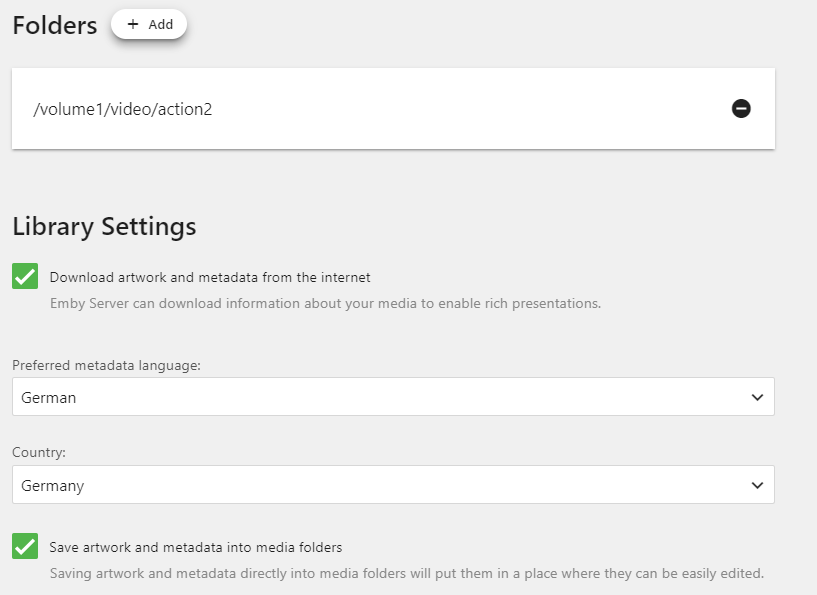Screen dimensions: 817x595
Task: Remove the /volume1/video/action2 folder
Action: (x=741, y=108)
